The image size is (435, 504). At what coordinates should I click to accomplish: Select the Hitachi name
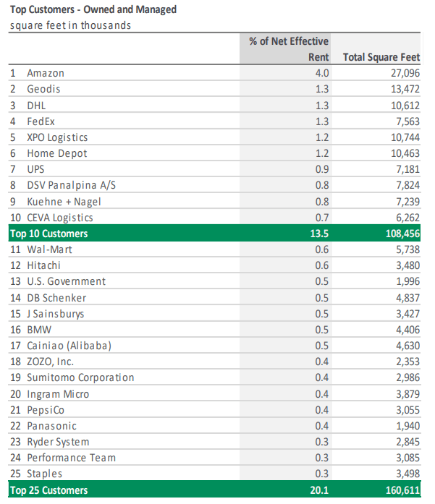(x=43, y=265)
